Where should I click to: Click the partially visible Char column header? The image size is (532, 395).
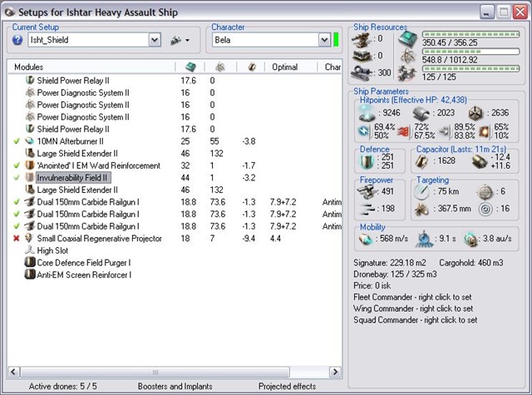point(329,67)
